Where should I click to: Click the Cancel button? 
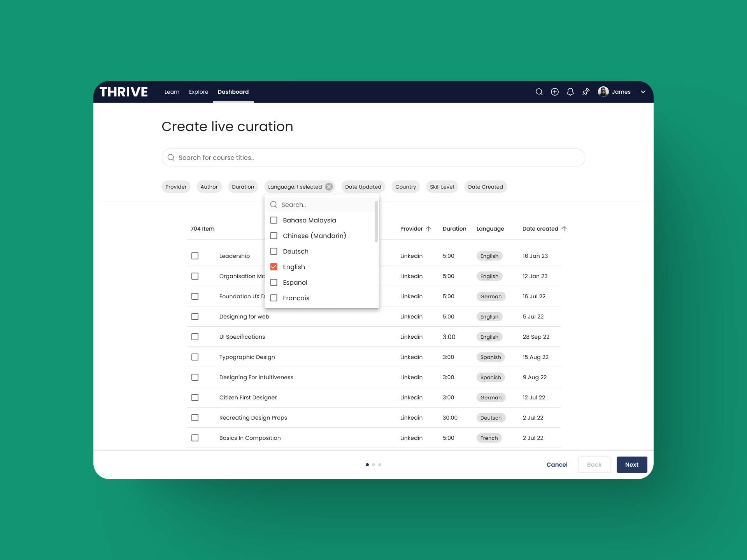(x=557, y=465)
